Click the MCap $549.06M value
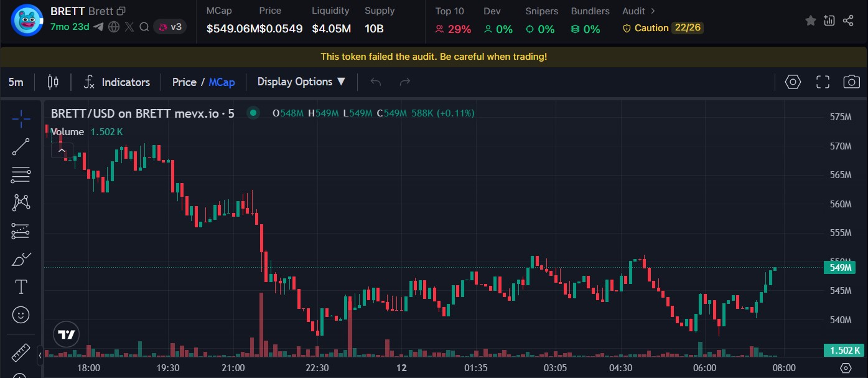Viewport: 868px width, 378px height. pyautogui.click(x=233, y=28)
